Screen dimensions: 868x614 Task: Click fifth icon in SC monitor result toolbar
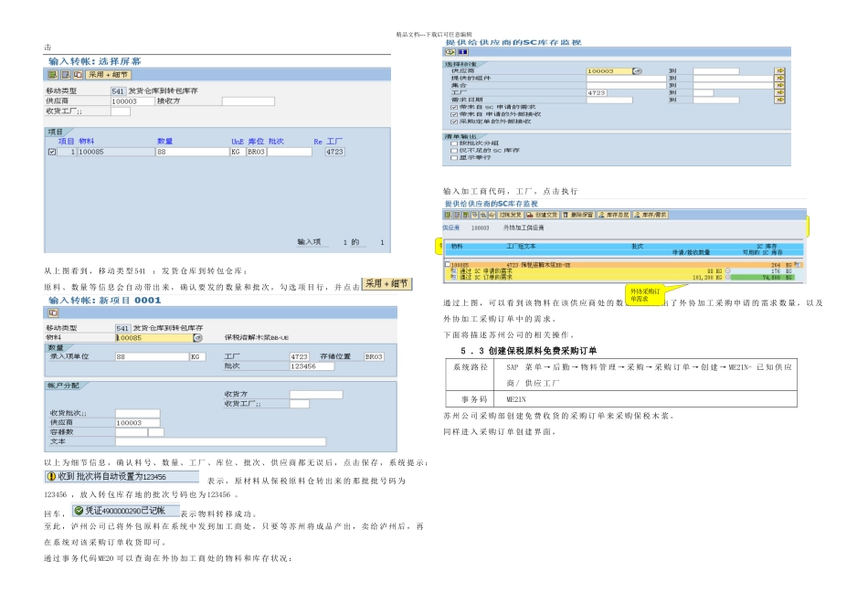point(483,215)
